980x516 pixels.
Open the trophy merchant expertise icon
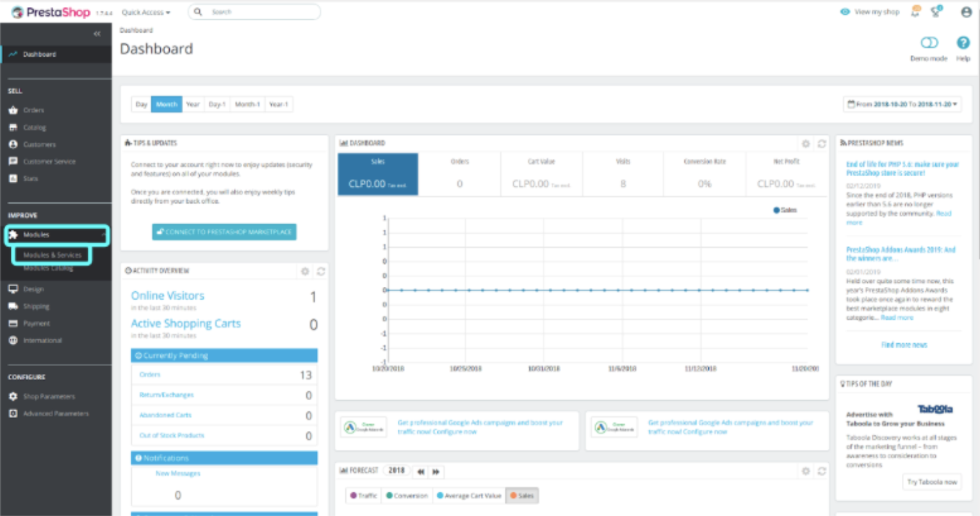coord(936,12)
